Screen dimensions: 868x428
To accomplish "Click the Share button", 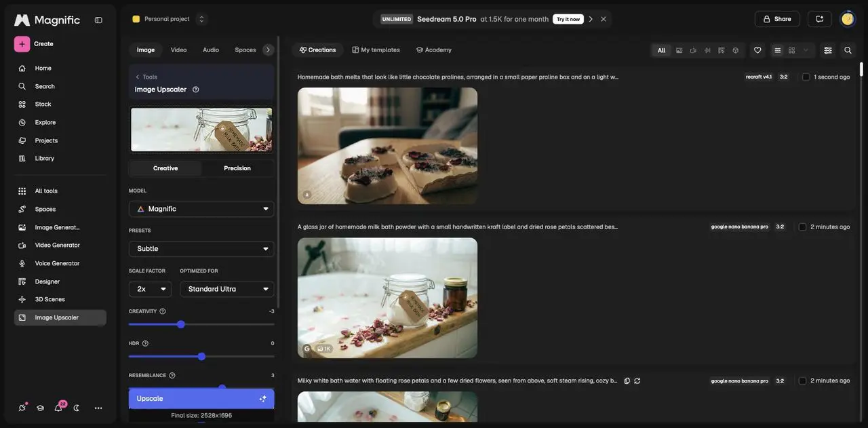I will pyautogui.click(x=777, y=19).
